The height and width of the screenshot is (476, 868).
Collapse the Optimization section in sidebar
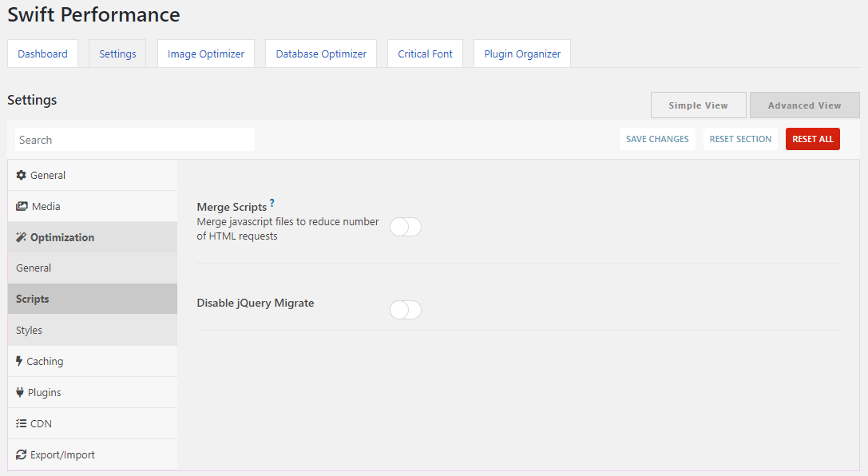[62, 237]
